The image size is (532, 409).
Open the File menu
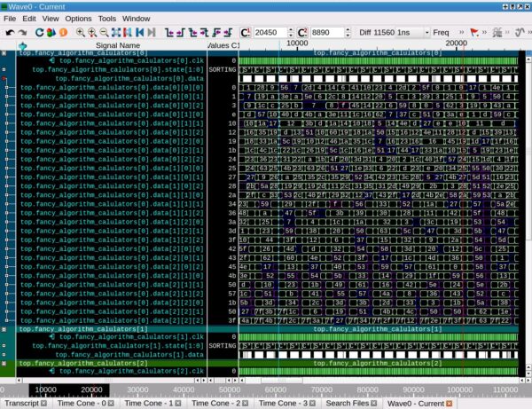pos(10,19)
